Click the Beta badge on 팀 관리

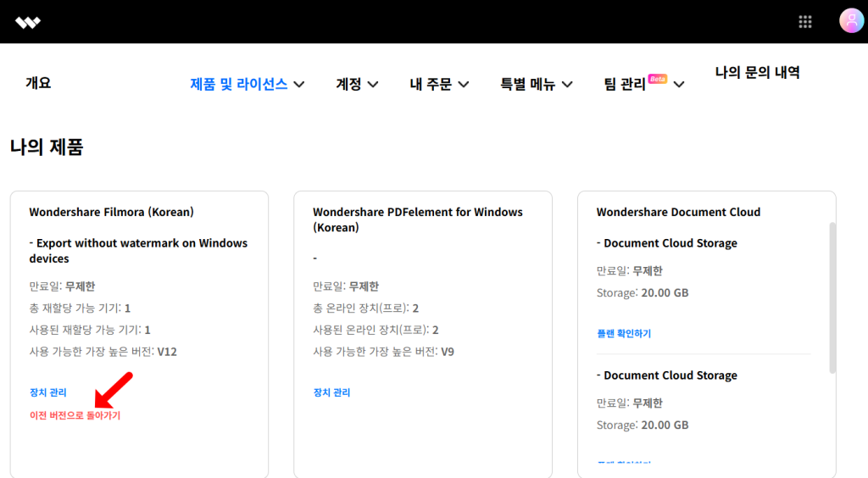click(x=658, y=79)
